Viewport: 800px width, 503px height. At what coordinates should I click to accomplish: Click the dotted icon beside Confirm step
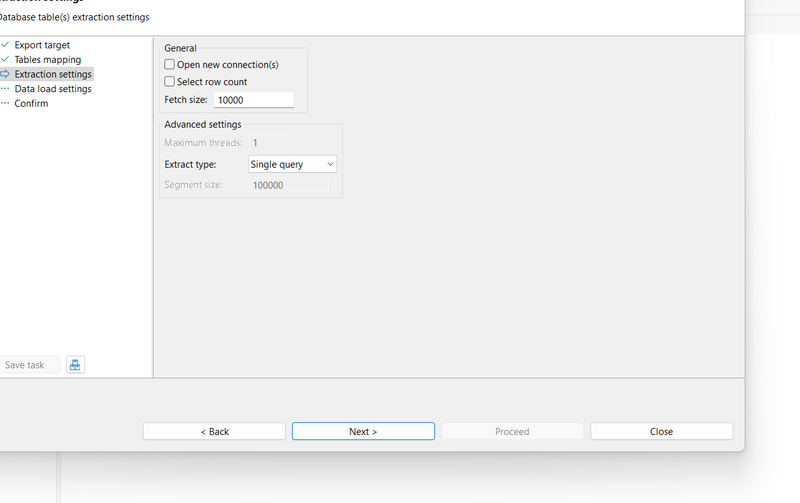click(x=5, y=103)
